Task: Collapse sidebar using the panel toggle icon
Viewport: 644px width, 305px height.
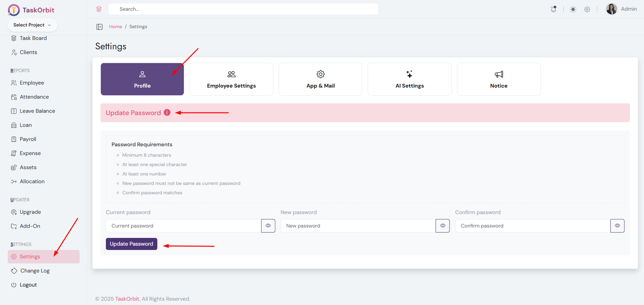Action: 99,27
